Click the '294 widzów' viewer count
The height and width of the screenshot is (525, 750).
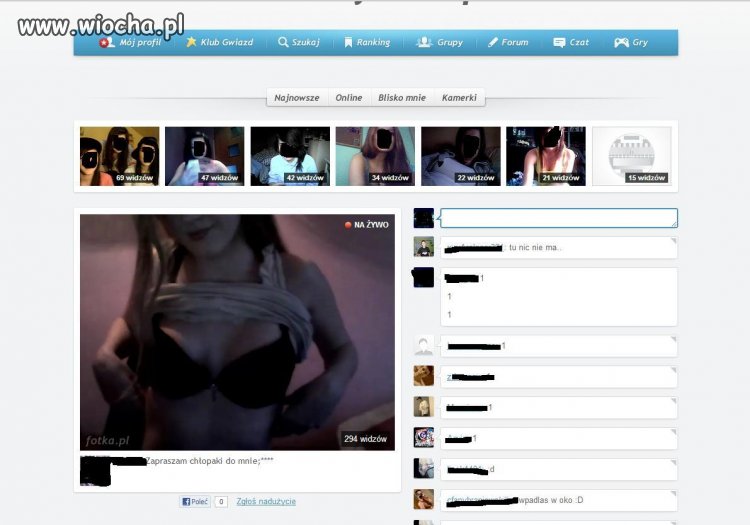(365, 438)
